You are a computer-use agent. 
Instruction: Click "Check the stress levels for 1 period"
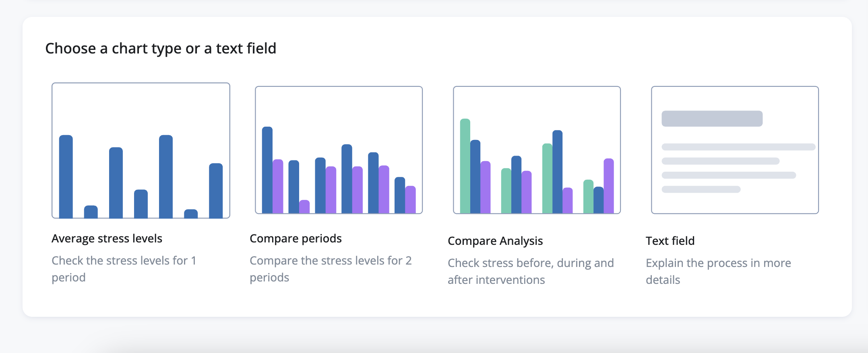(124, 269)
